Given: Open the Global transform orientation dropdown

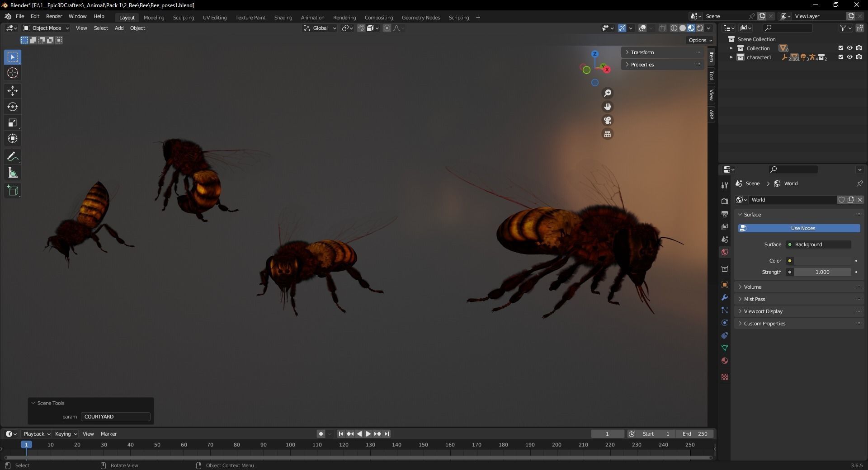Looking at the screenshot, I should tap(320, 28).
